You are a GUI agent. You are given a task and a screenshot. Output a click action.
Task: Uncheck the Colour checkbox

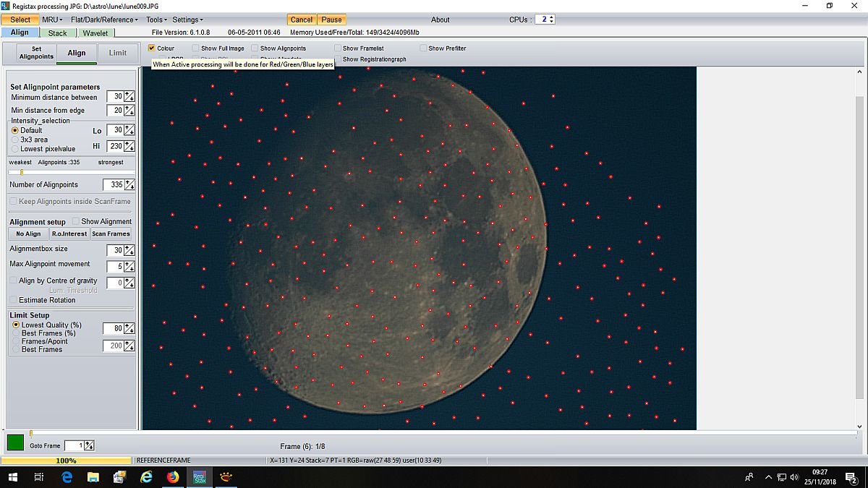[152, 48]
